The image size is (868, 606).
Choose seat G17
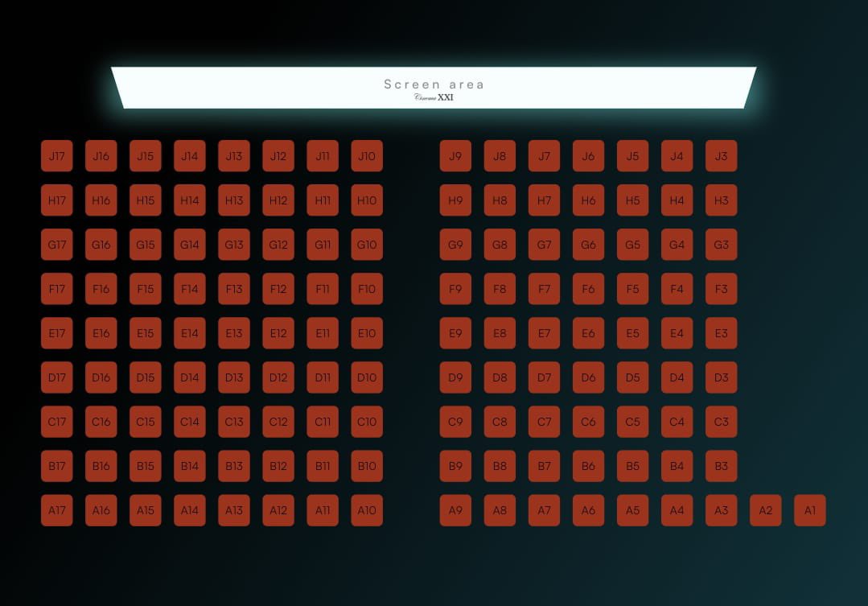pos(57,245)
